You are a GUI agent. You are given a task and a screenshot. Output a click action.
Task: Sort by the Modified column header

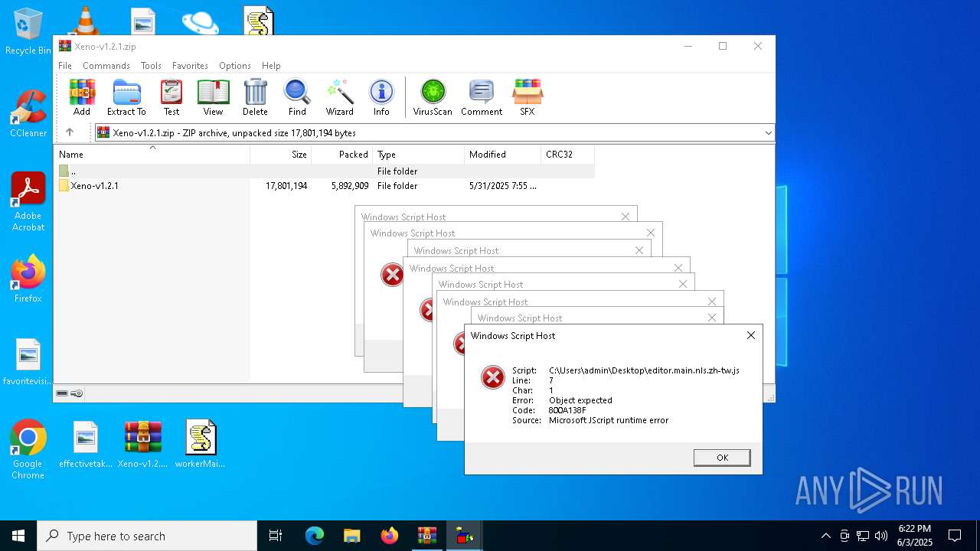(502, 155)
